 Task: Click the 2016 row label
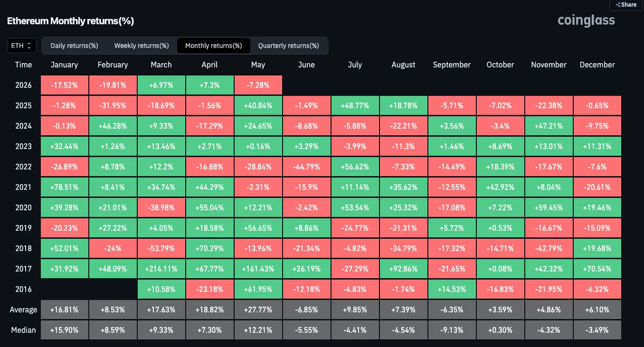(24, 289)
